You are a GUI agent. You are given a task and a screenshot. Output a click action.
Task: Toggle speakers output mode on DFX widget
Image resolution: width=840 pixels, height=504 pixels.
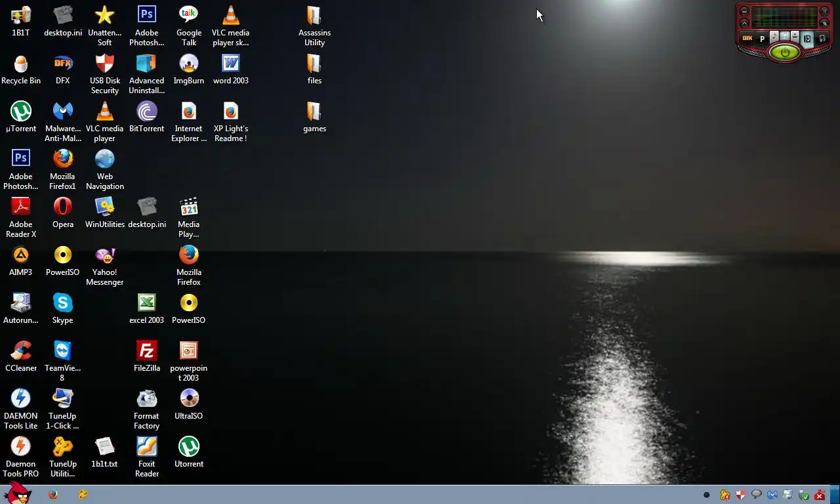point(807,39)
